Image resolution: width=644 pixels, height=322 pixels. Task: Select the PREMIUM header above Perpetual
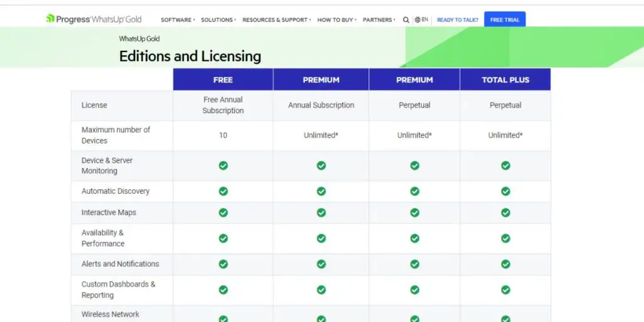tap(414, 80)
